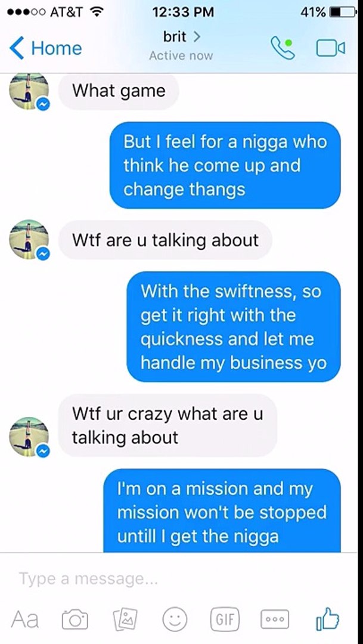
Task: Select the "I'm on a mission" bubble
Action: pos(222,512)
